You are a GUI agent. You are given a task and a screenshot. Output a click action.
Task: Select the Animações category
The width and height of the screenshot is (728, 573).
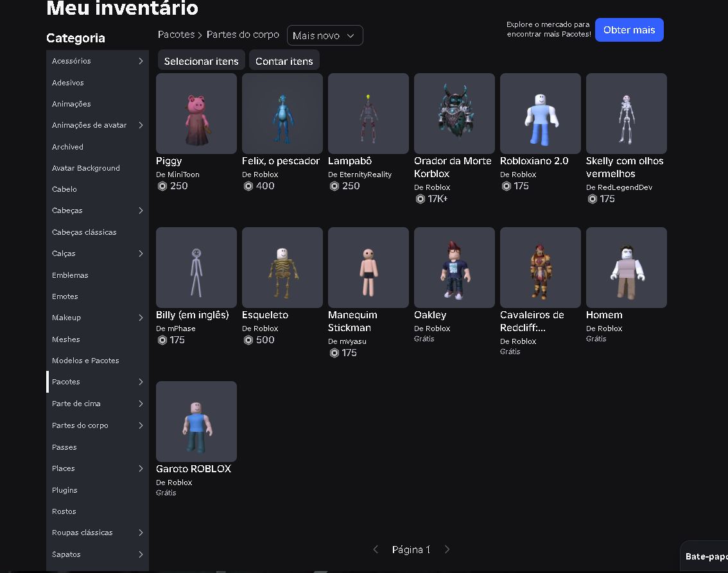pos(98,104)
